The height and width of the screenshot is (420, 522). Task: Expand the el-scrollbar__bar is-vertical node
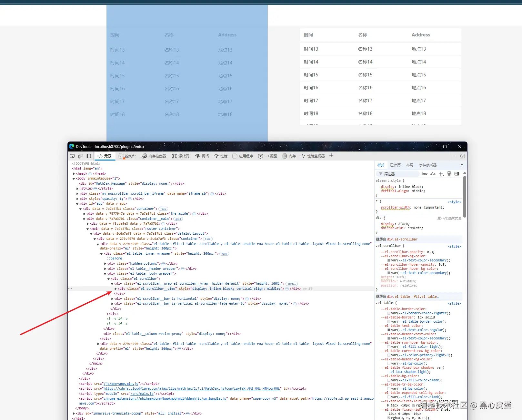point(112,304)
